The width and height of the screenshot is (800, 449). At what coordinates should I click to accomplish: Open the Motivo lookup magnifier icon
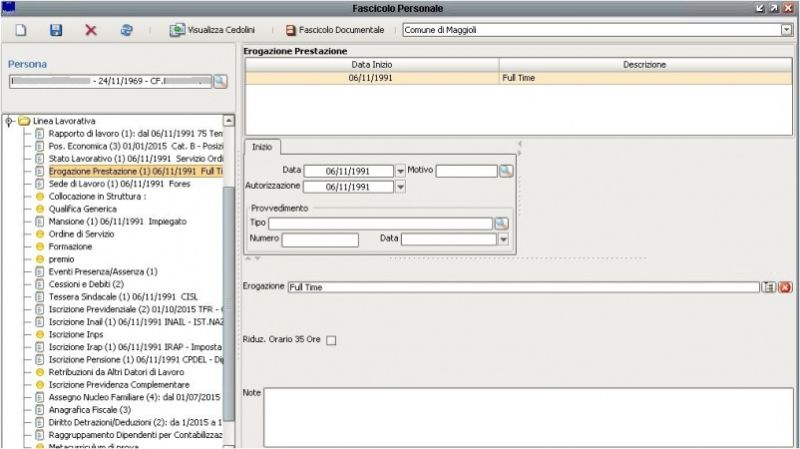pos(506,171)
